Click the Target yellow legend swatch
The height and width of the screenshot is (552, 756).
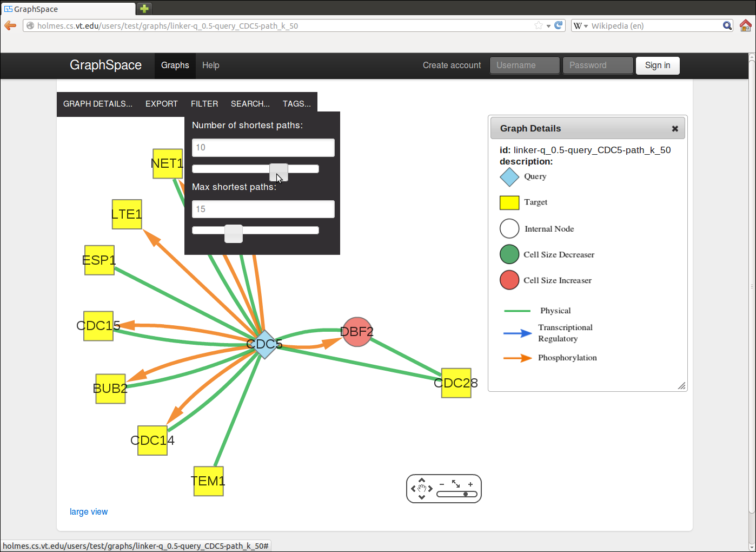(x=509, y=203)
